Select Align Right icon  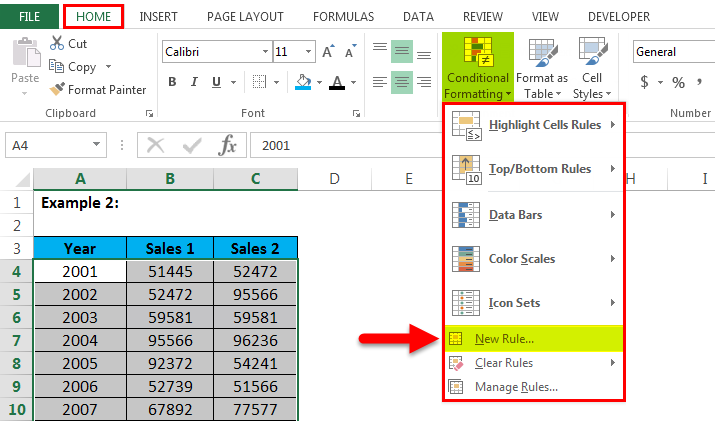click(x=424, y=82)
